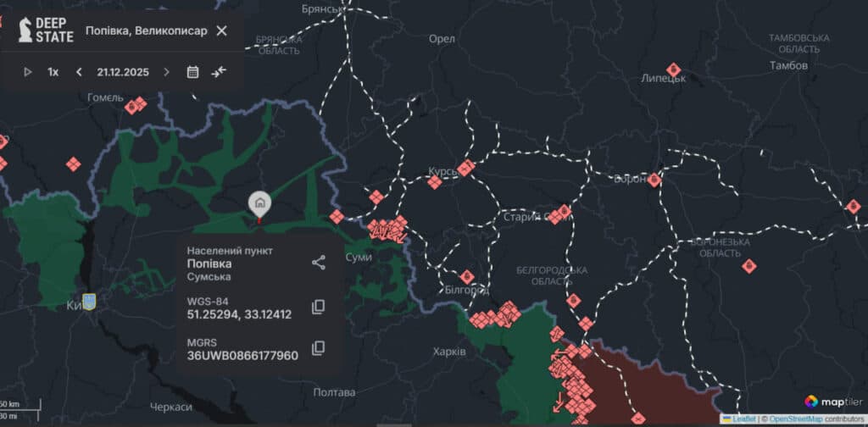Open the calendar date picker

pos(192,72)
